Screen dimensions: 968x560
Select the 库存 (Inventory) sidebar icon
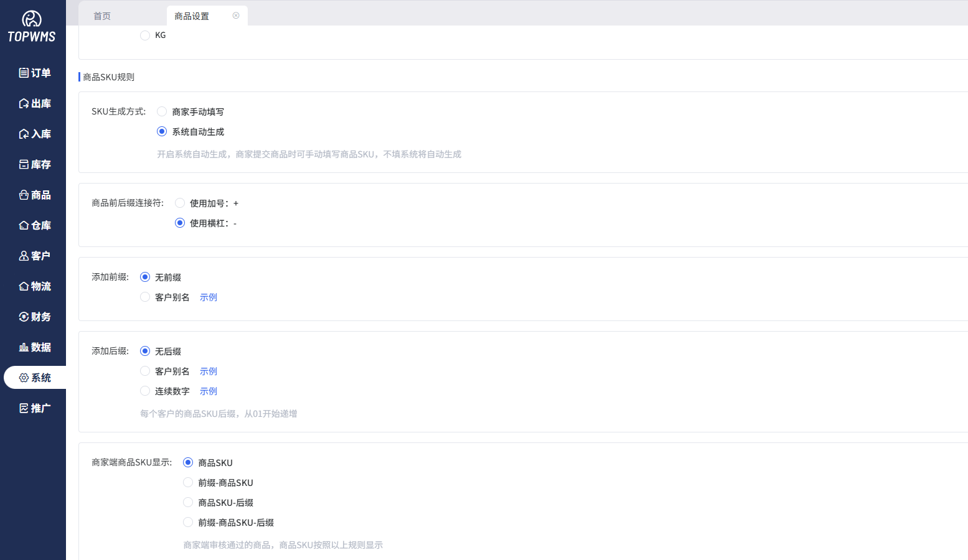(x=24, y=164)
